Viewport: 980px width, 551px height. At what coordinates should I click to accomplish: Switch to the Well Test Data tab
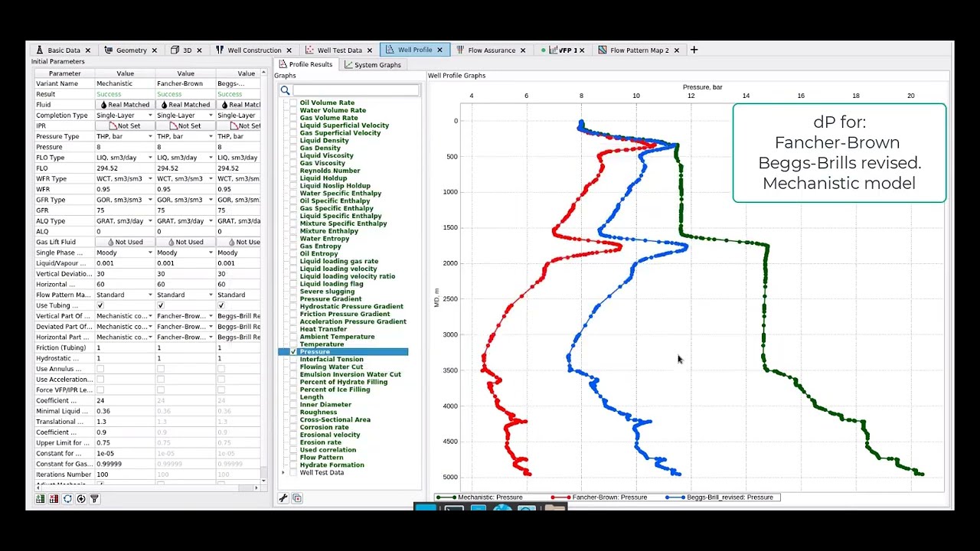pos(339,51)
